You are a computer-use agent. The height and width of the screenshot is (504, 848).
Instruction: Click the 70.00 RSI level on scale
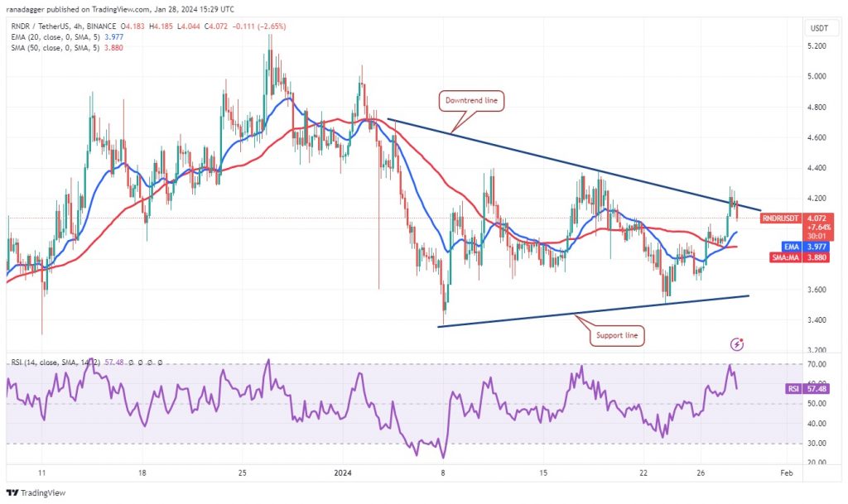817,365
